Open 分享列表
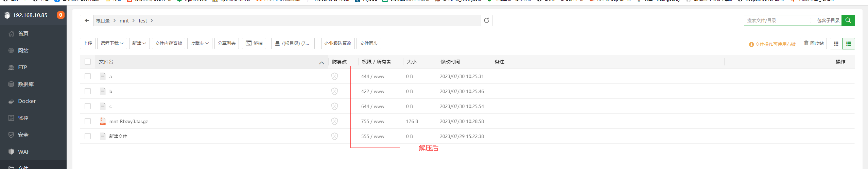Image resolution: width=868 pixels, height=169 pixels. 227,43
